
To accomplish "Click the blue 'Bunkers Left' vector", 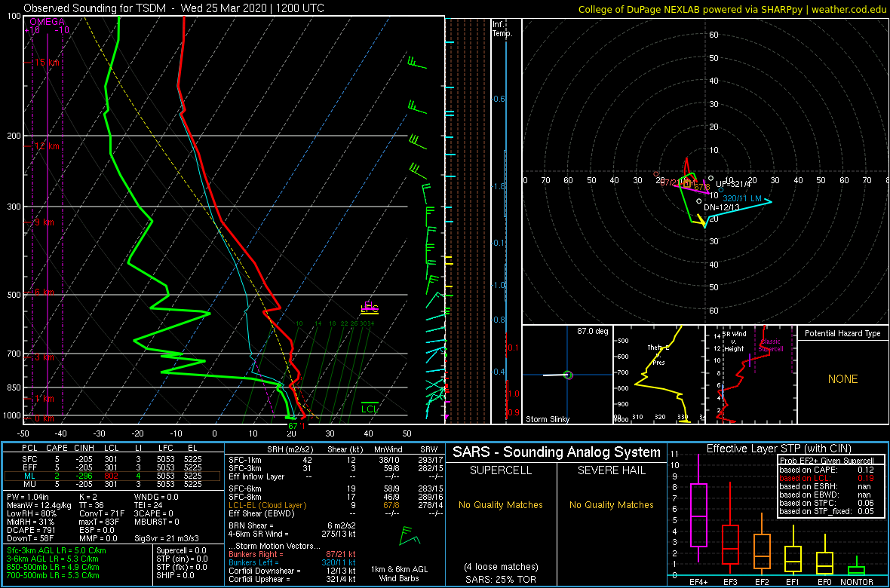I will [292, 562].
